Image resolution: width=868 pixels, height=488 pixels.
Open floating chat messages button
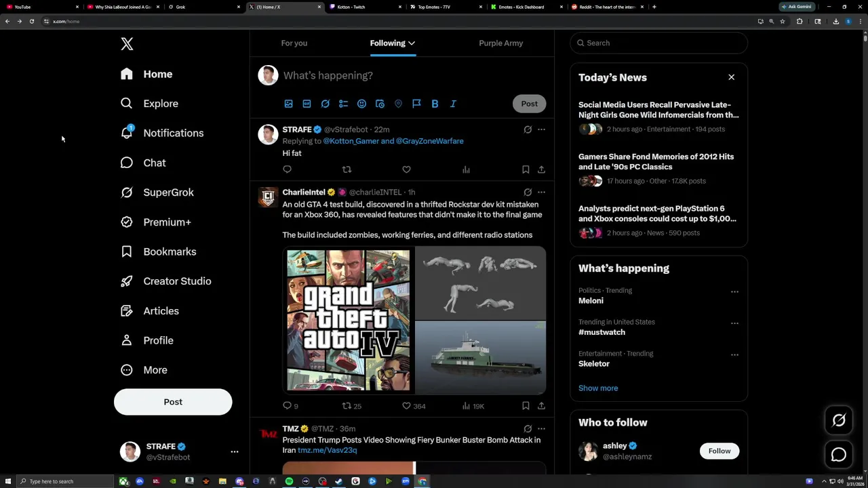[x=839, y=455]
